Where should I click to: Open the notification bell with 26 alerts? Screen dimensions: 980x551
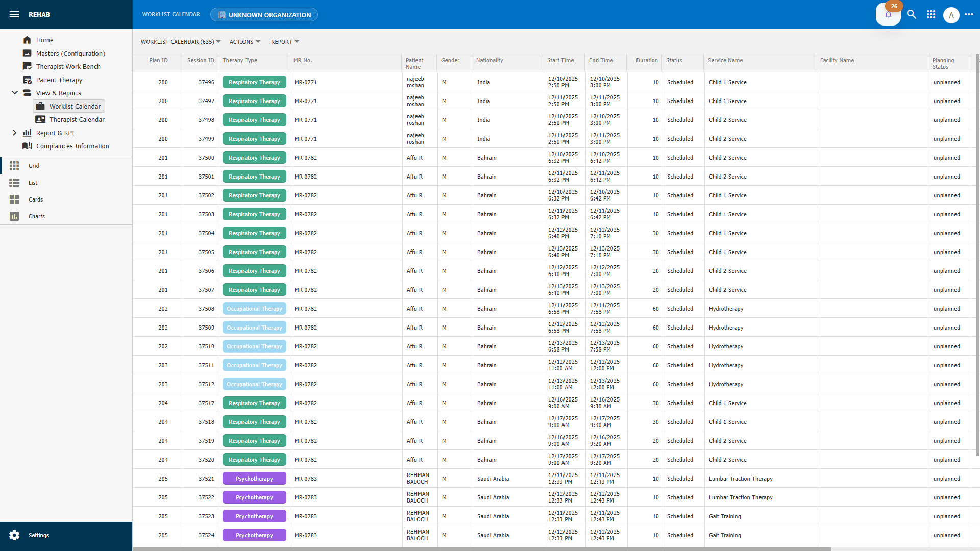[888, 15]
